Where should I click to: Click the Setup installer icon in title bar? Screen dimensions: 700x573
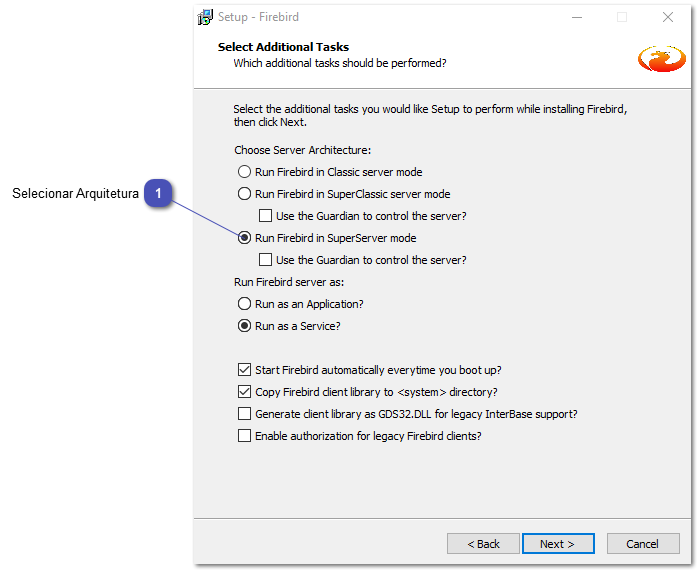(205, 17)
